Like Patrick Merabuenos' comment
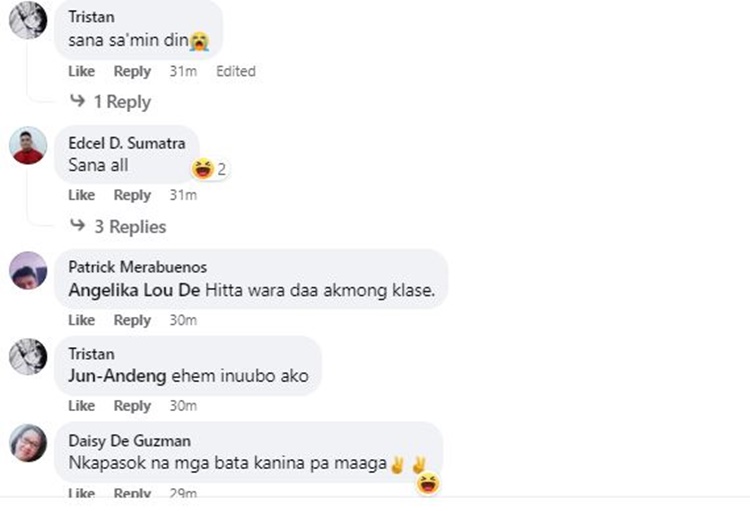The image size is (750, 511). click(x=81, y=320)
